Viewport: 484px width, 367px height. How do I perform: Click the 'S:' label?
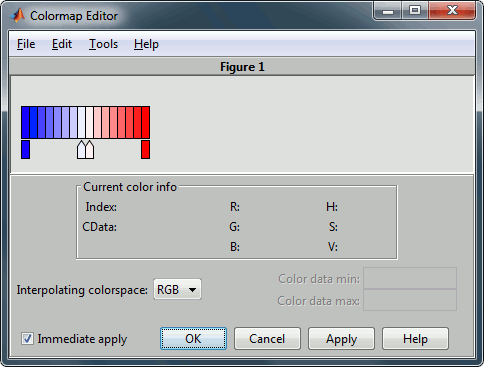(x=333, y=227)
